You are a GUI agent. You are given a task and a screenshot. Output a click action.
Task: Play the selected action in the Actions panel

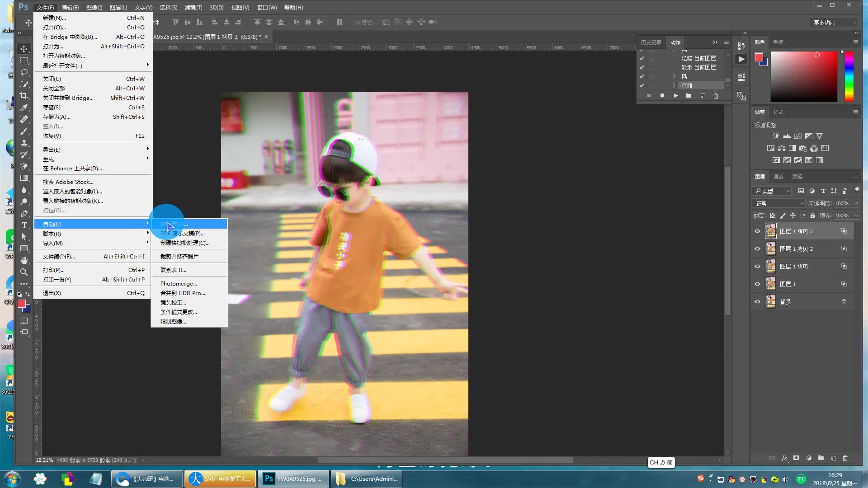coord(675,96)
